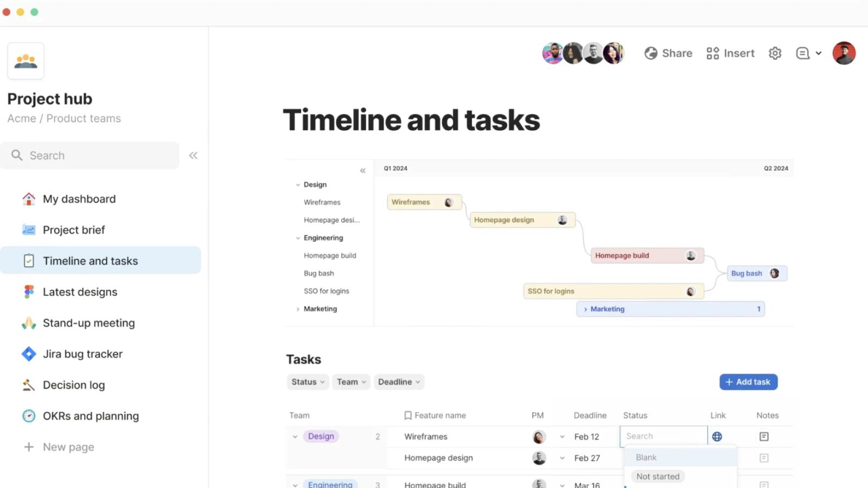The image size is (868, 488).
Task: Open the settings gear icon
Action: [x=775, y=53]
